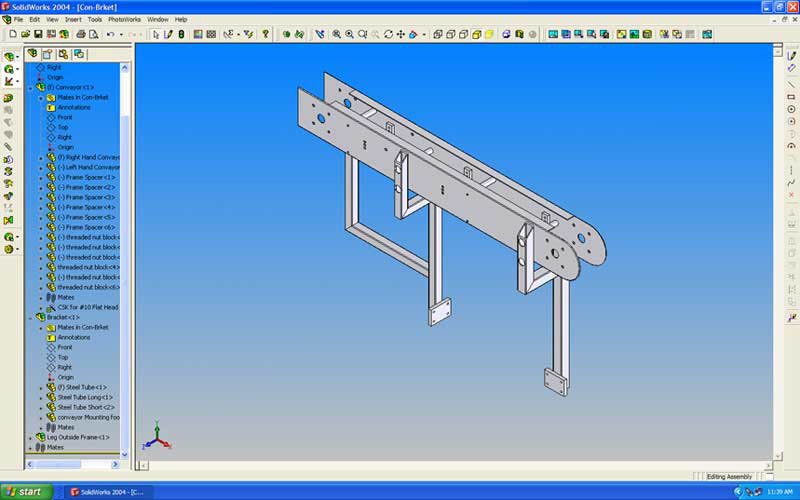Click the New document icon

point(13,34)
